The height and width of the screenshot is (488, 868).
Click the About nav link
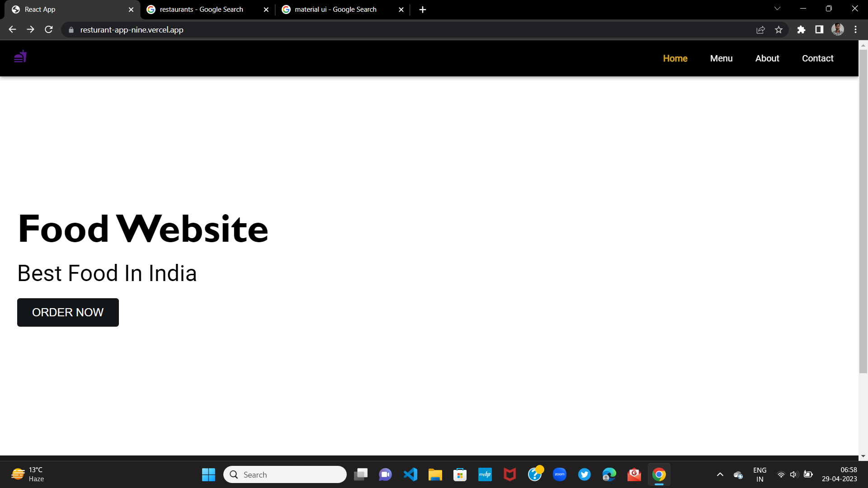pyautogui.click(x=767, y=58)
